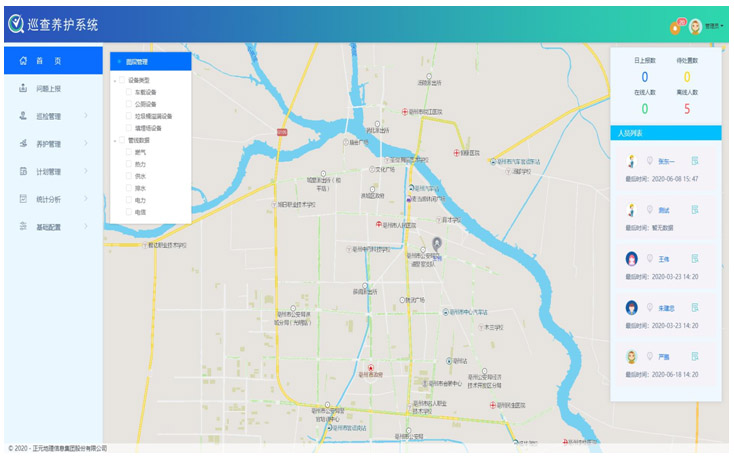Click the avatar of 朱建忠
Viewport: 734px width, 462px height.
coord(632,308)
